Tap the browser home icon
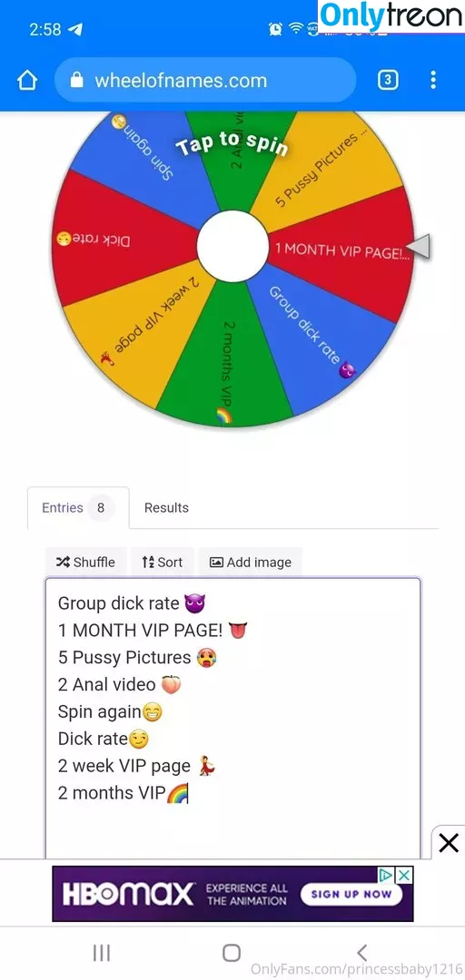465x980 pixels. pos(27,80)
